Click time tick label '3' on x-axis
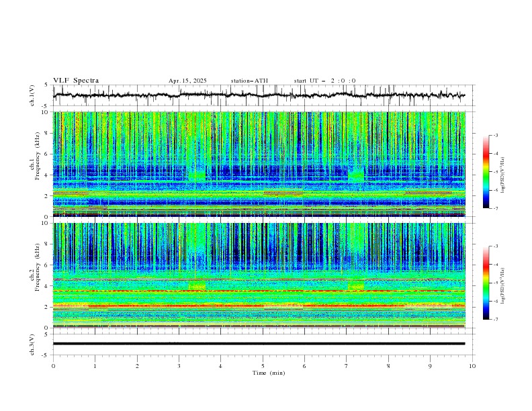The image size is (532, 411). [179, 366]
